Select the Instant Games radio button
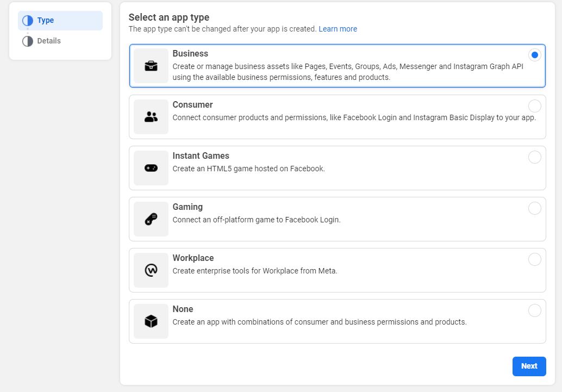Image resolution: width=562 pixels, height=392 pixels. click(535, 157)
